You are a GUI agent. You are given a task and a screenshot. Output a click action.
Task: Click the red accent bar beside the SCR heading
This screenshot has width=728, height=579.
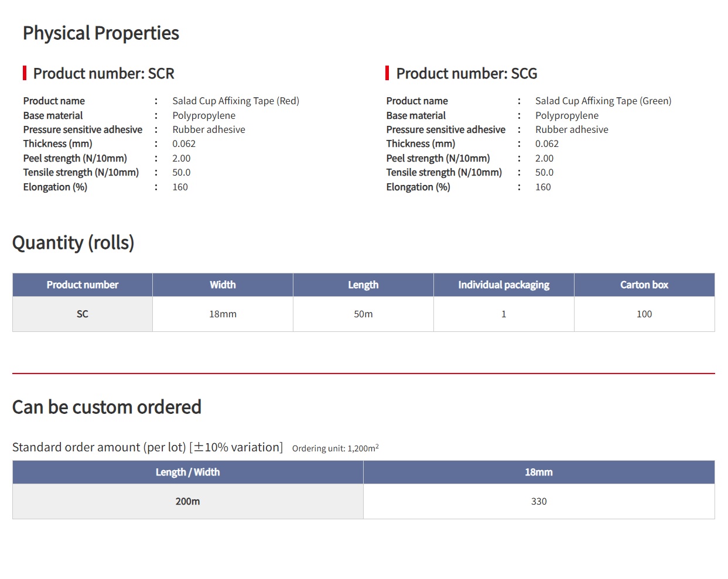coord(25,73)
